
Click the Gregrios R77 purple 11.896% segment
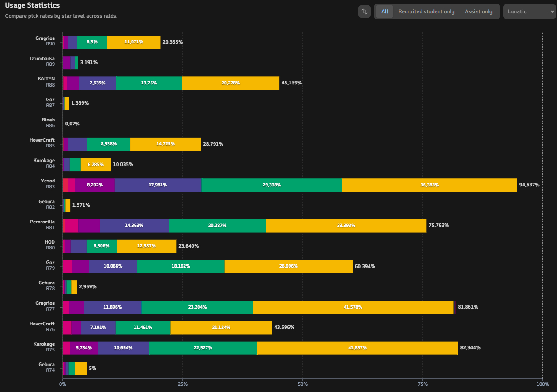(113, 307)
